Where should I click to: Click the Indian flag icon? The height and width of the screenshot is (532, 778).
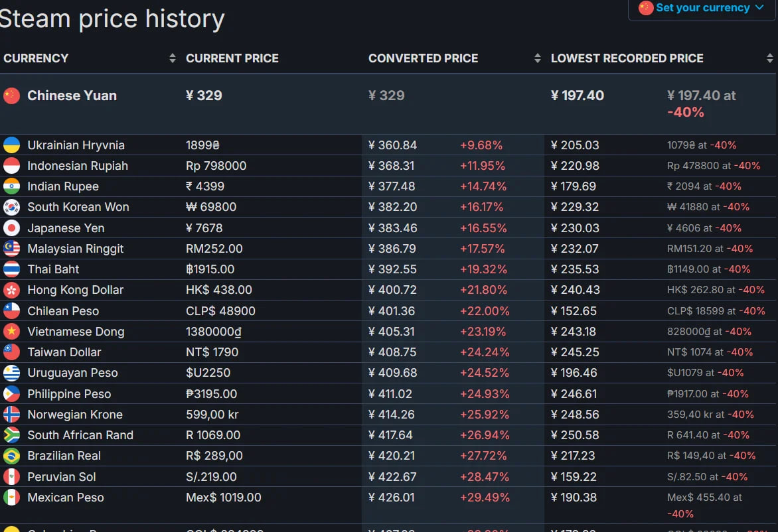tap(11, 186)
